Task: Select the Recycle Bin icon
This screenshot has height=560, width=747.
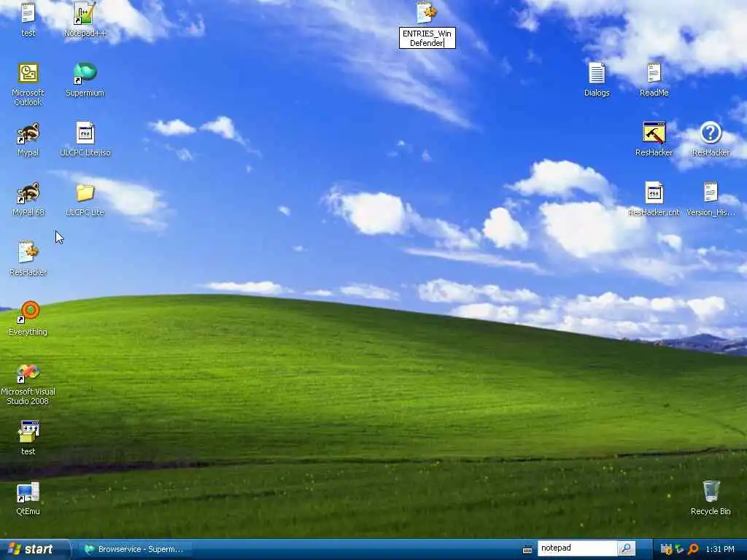Action: coord(711,491)
